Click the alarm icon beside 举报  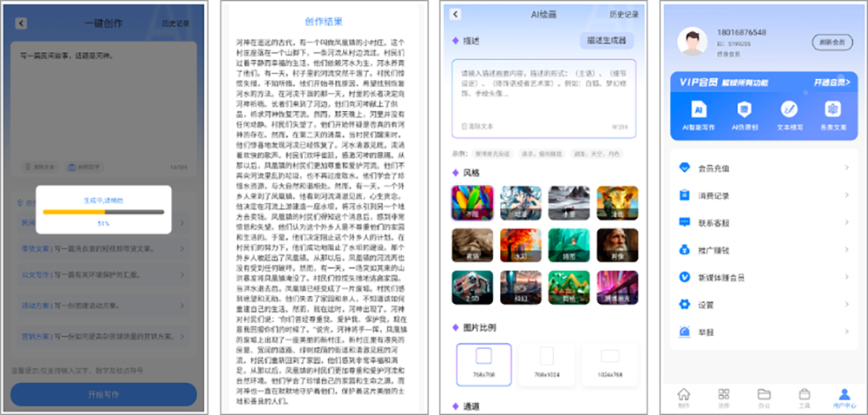coord(684,332)
